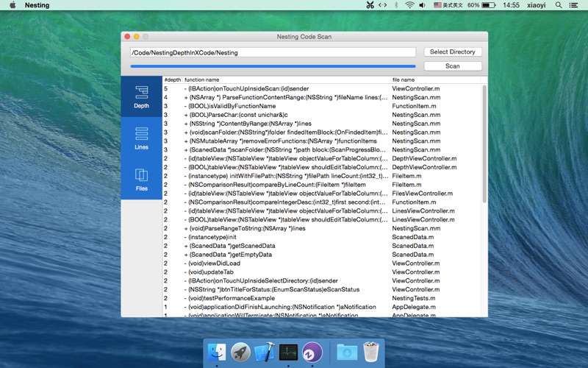Select row (BOOL)isValidByFunctionName
Screen dimensions: 588x368
(x=322, y=106)
